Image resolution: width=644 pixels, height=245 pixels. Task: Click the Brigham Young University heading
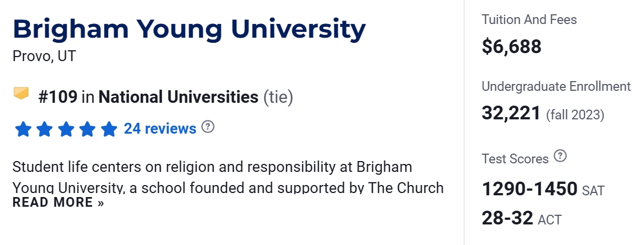pos(189,30)
